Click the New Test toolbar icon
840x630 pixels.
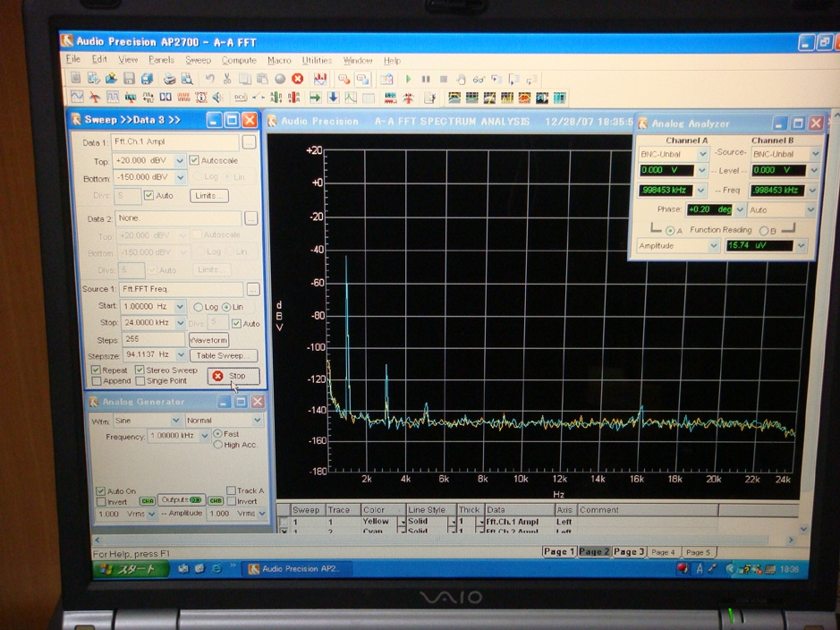76,79
